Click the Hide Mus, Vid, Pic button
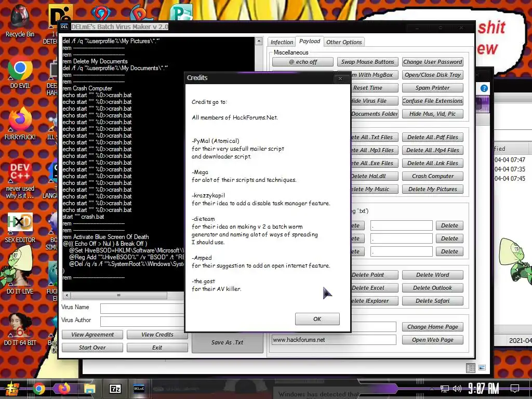 click(433, 114)
